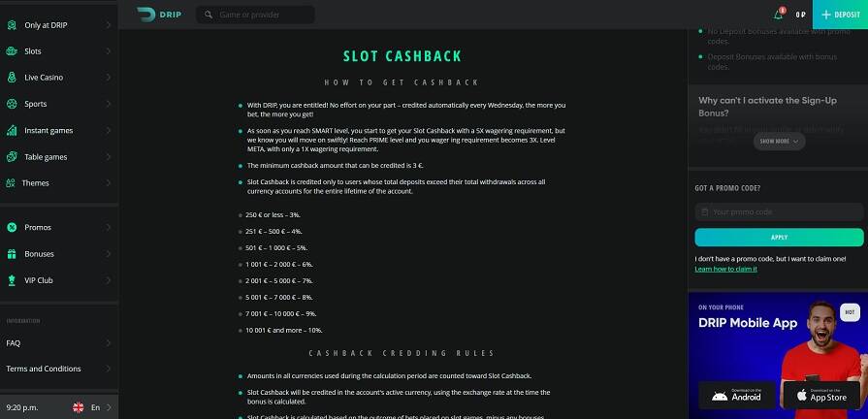Click the Apply promo code button
This screenshot has height=419, width=868.
pos(779,237)
